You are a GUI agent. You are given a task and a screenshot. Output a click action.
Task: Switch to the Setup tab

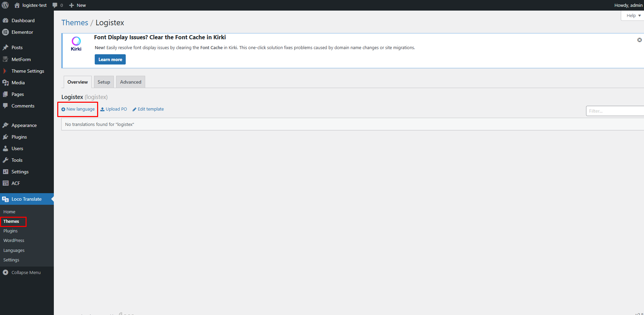click(104, 82)
